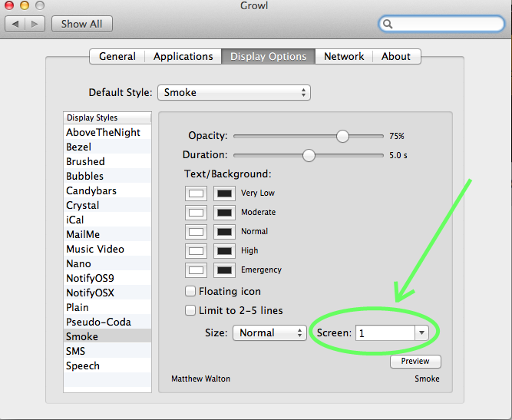Select Music Video display style
Screen dimensions: 512x420
coord(107,249)
